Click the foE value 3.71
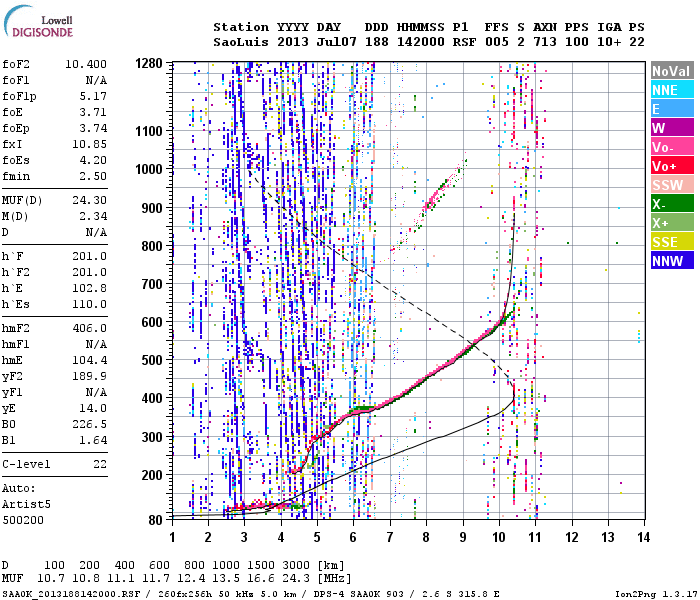 coord(93,112)
